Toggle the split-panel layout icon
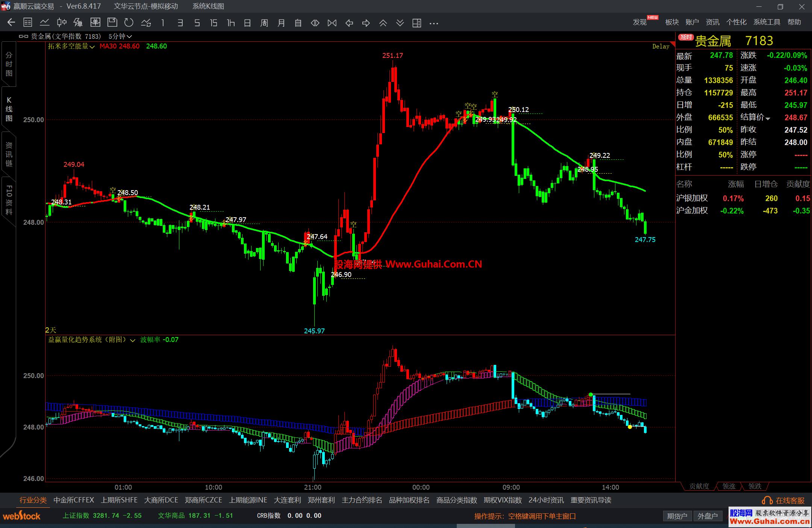 [417, 23]
